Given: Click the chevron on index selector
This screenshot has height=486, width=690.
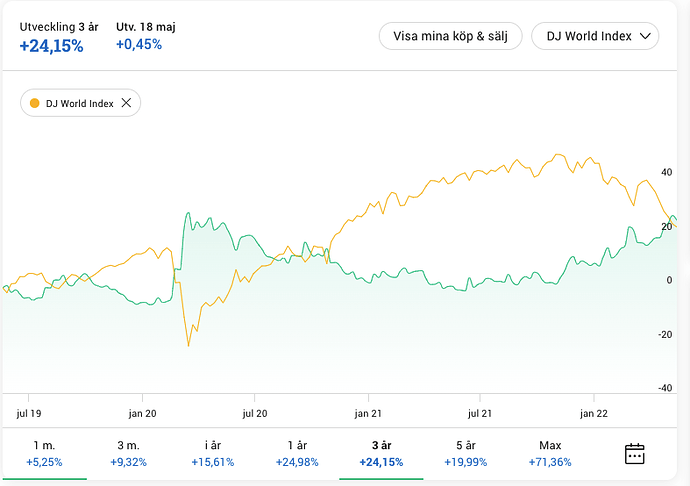Looking at the screenshot, I should pyautogui.click(x=645, y=36).
